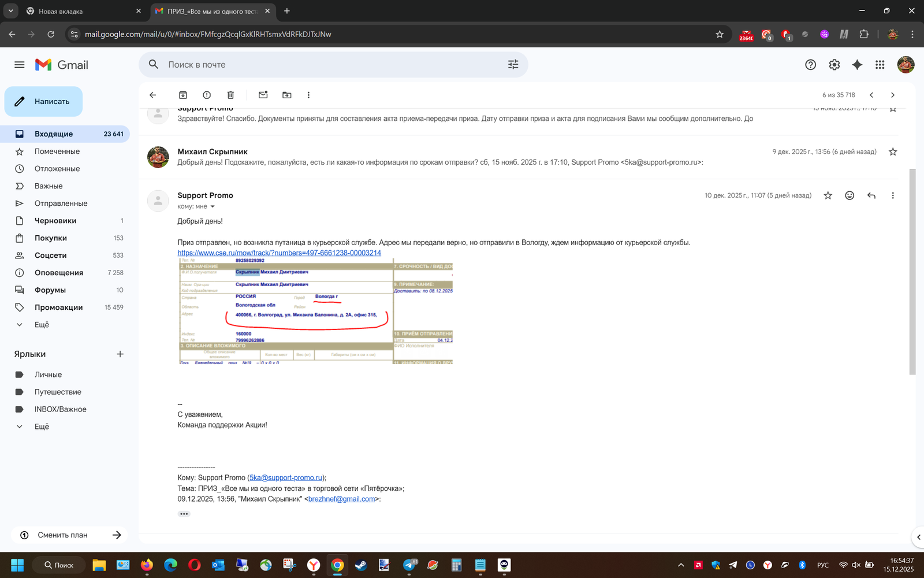Star Михаил Скрыпник's message
This screenshot has height=578, width=924.
tap(892, 151)
